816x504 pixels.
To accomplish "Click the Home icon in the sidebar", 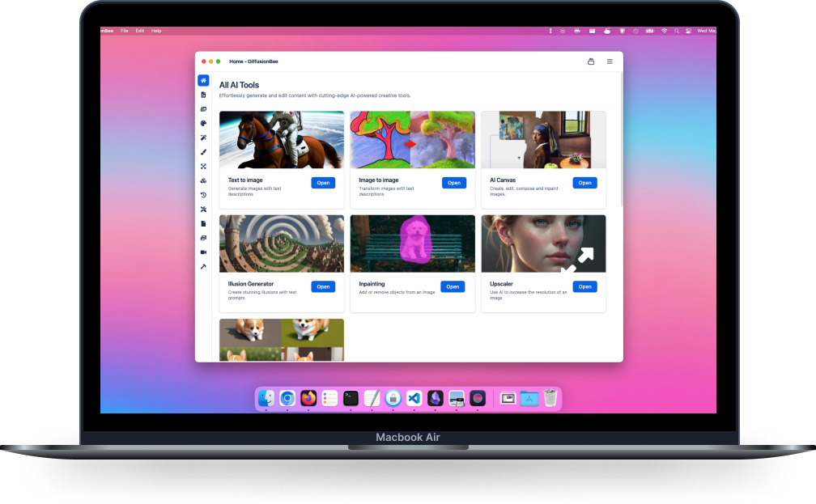I will [203, 80].
